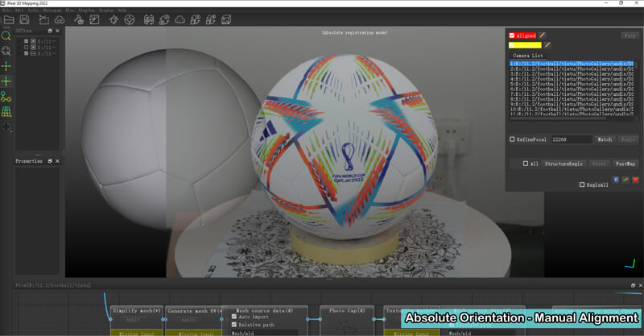
Task: Cancel alignment with the red X icon
Action: 635,180
